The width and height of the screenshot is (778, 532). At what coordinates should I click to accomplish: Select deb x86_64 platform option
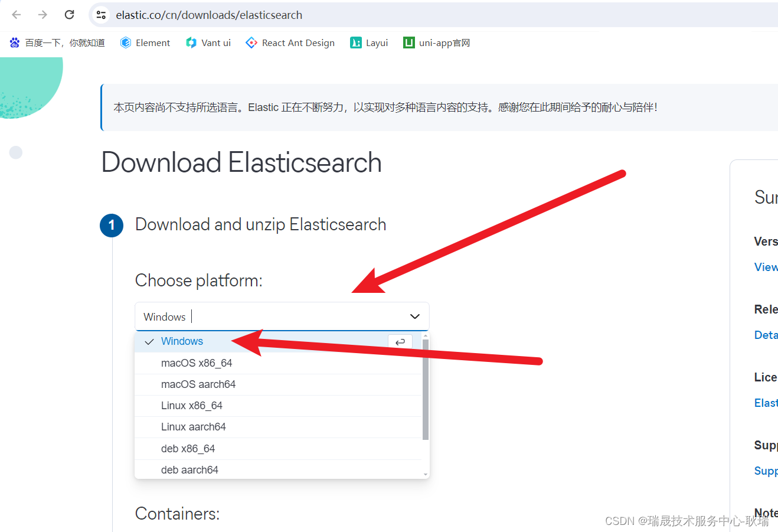pyautogui.click(x=278, y=449)
